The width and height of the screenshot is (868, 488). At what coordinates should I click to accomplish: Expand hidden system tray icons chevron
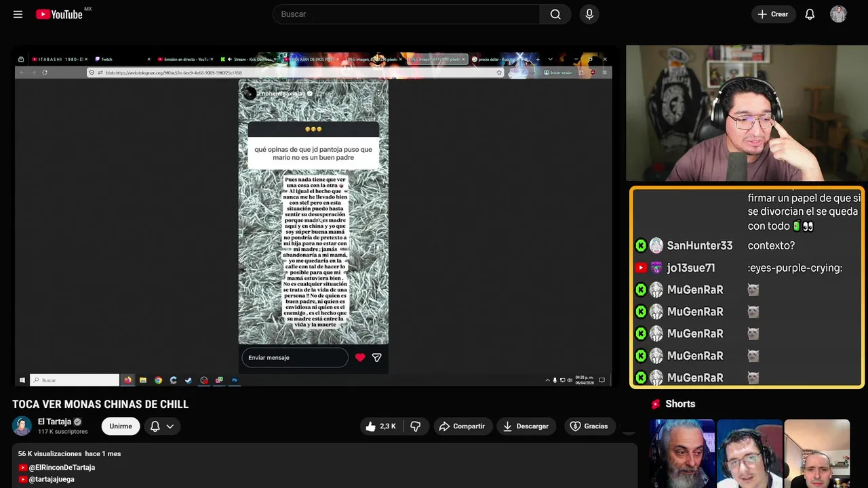point(548,380)
